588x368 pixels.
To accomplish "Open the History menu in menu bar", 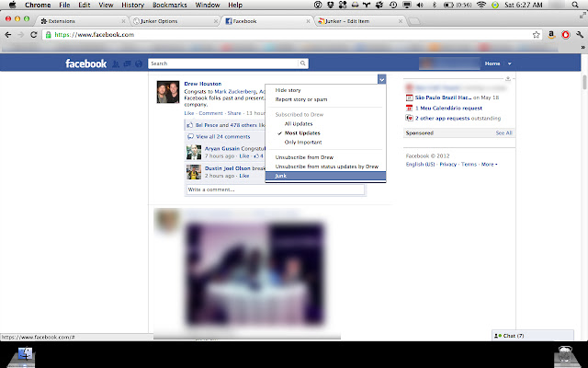I will click(x=132, y=5).
